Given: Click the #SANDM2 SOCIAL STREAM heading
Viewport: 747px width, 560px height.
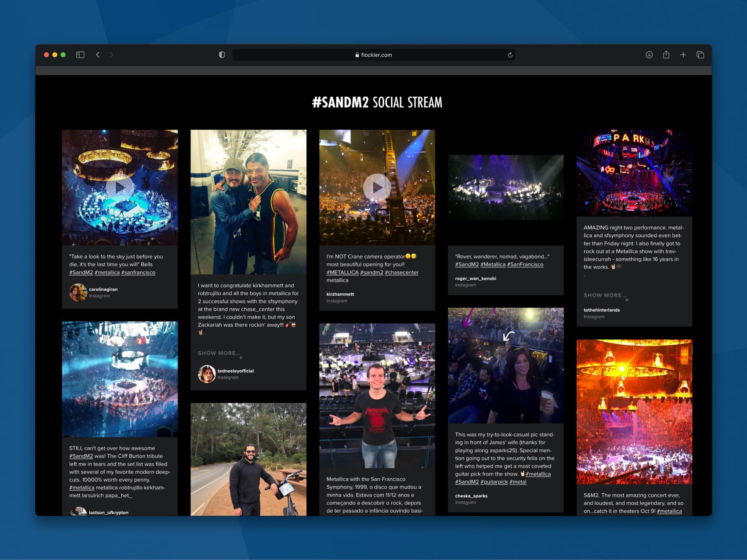Looking at the screenshot, I should [377, 102].
